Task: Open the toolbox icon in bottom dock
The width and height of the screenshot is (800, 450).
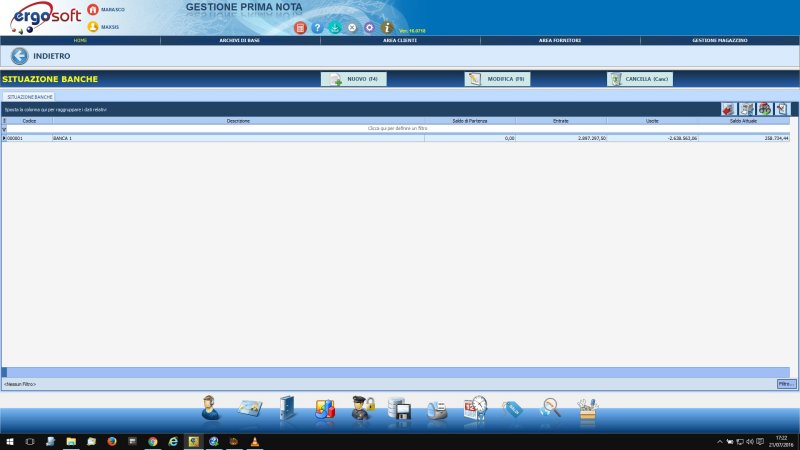Action: click(587, 410)
